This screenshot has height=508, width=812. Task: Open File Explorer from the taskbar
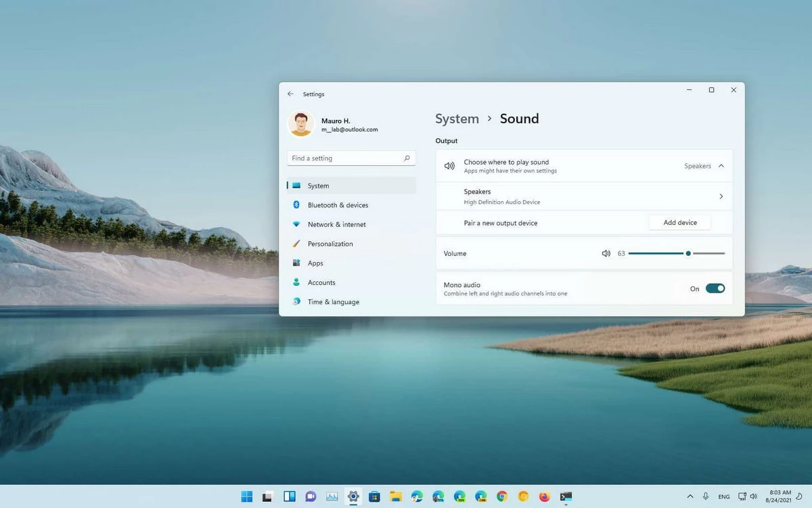click(396, 496)
